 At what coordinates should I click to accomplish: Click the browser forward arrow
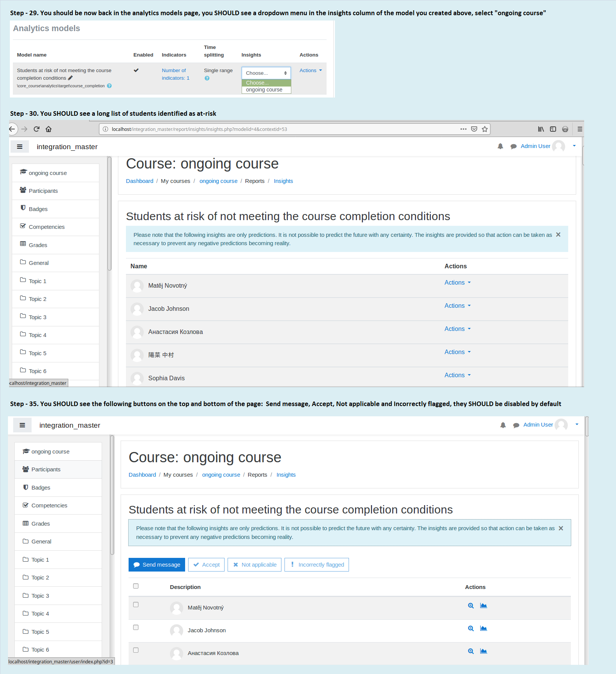(25, 129)
